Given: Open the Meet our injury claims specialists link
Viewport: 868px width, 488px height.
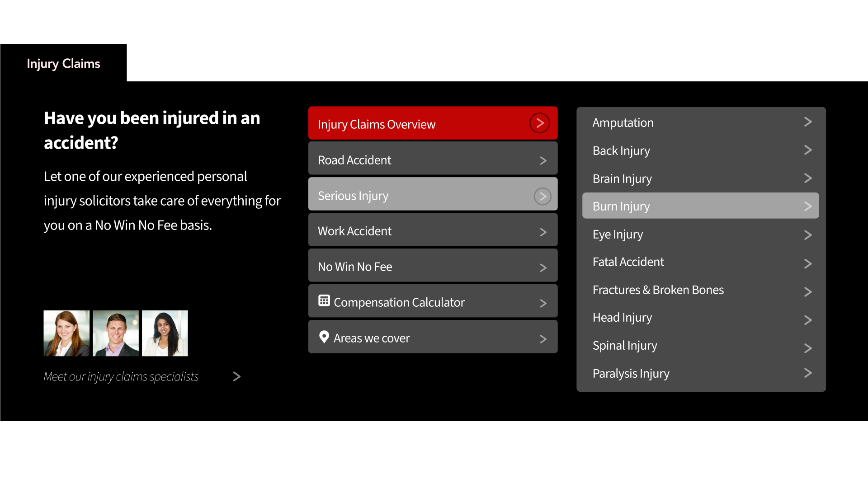Looking at the screenshot, I should [121, 376].
